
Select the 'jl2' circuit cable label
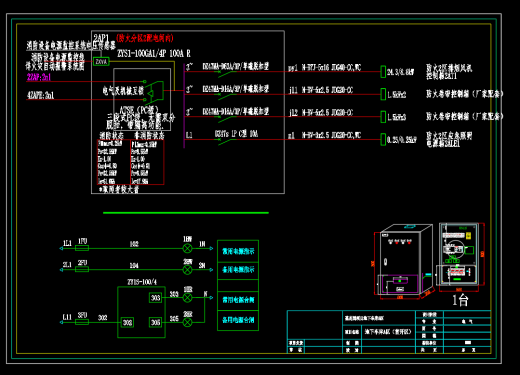(x=293, y=113)
